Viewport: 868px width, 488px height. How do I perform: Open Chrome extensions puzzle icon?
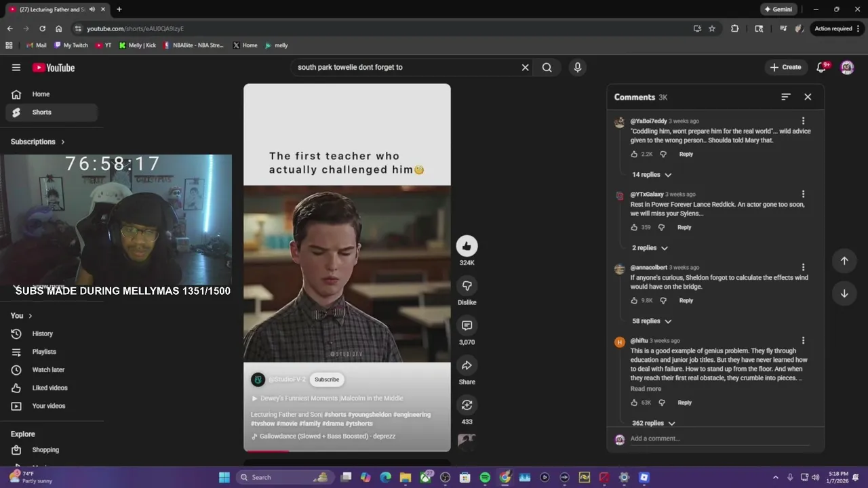(735, 28)
